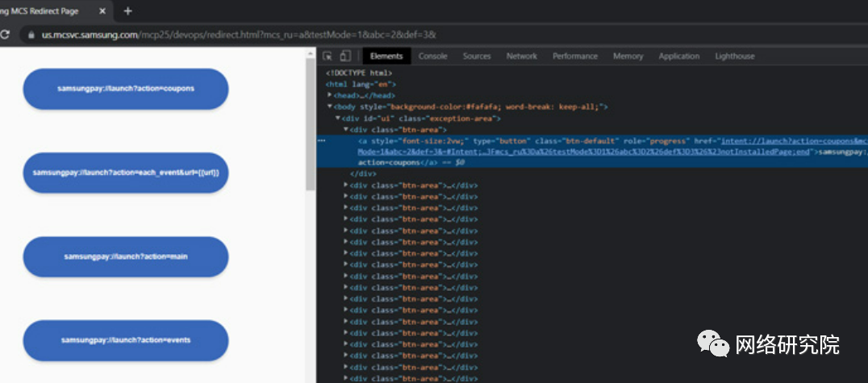The image size is (868, 383).
Task: Toggle the device toolbar icon in DevTools
Action: coord(345,56)
